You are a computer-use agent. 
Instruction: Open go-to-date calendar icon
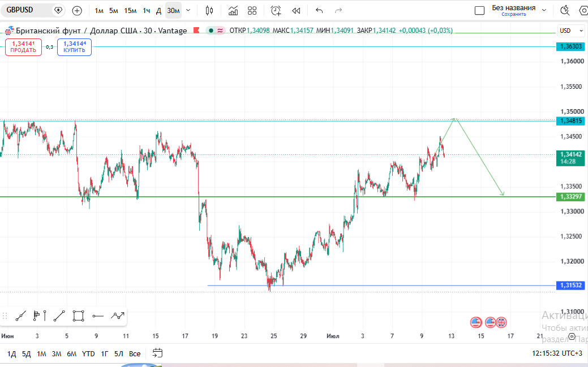pyautogui.click(x=157, y=353)
